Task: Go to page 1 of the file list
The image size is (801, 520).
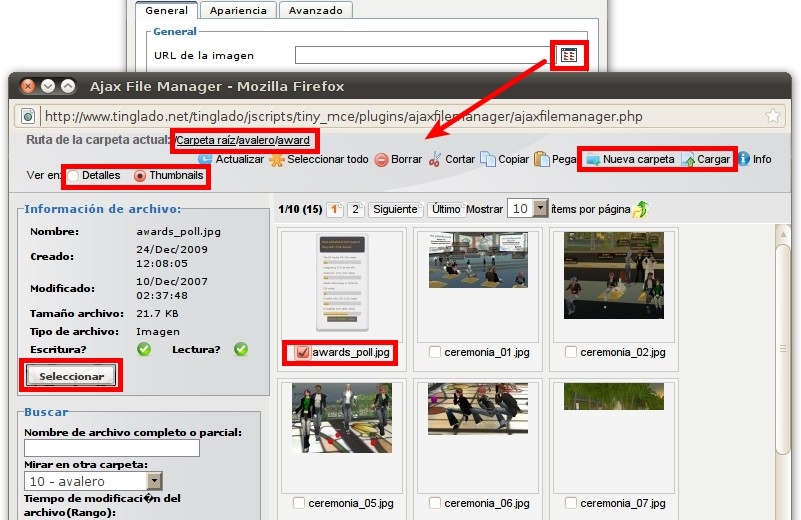Action: point(335,209)
